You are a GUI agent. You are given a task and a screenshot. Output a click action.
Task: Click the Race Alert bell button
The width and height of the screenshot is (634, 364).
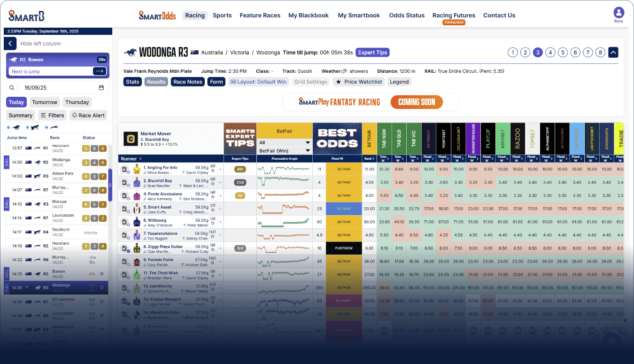click(88, 116)
